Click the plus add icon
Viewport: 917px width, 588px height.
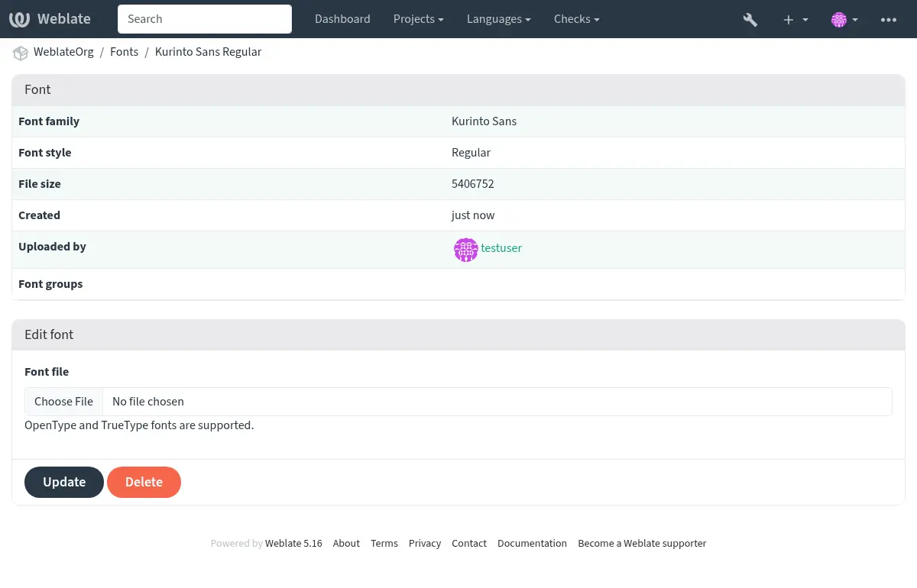795,20
